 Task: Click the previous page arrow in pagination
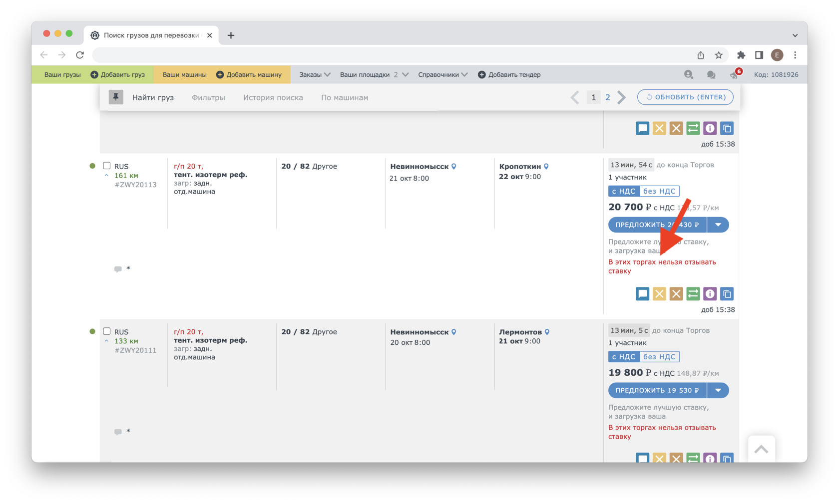575,97
